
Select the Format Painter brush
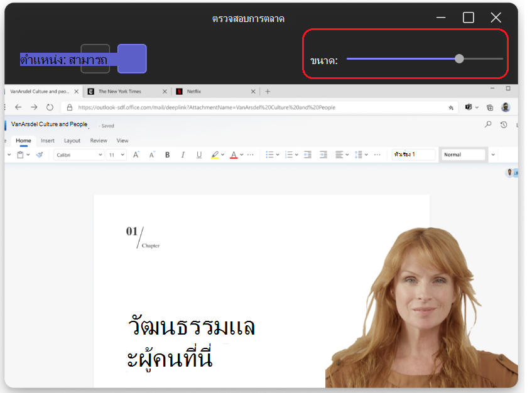(x=40, y=155)
